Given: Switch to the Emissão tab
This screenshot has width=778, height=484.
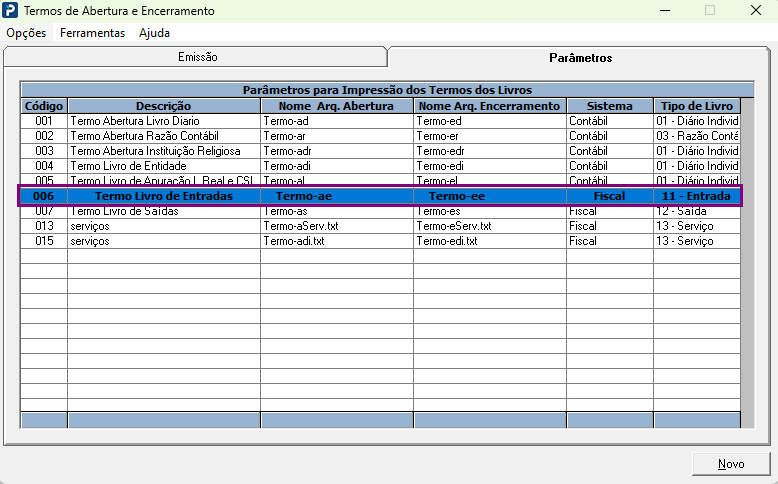Looking at the screenshot, I should 195,57.
